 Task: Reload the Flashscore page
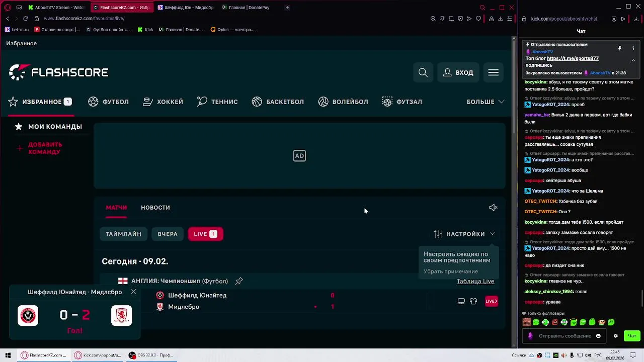[x=26, y=19]
